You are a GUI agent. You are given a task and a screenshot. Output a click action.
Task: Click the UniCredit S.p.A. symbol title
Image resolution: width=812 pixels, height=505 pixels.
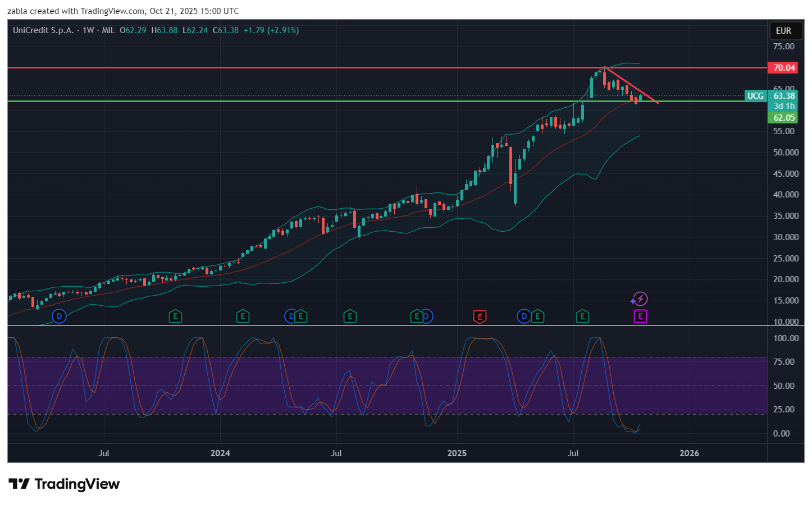tap(43, 30)
